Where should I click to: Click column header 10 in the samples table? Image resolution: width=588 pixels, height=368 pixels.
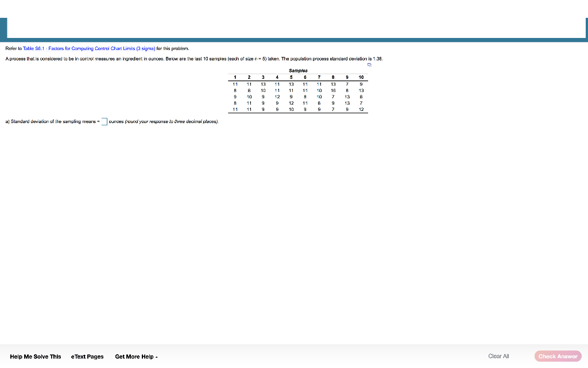click(x=361, y=77)
